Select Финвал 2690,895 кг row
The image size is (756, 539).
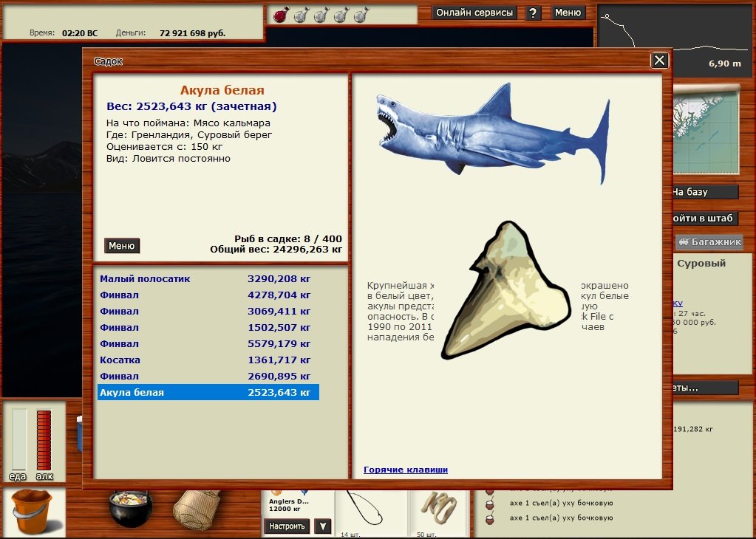click(208, 376)
